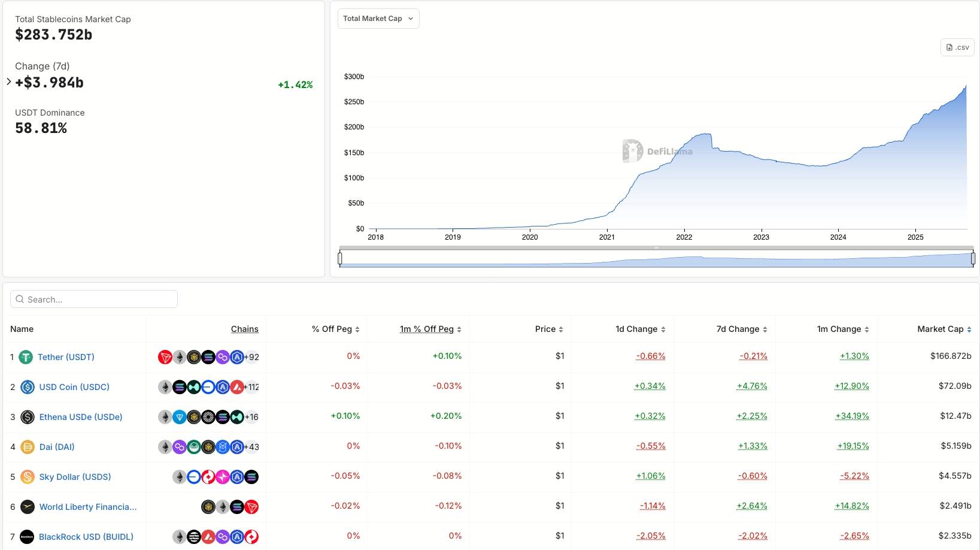Open the Total Market Cap dropdown
Screen dimensions: 980x550
(x=378, y=19)
